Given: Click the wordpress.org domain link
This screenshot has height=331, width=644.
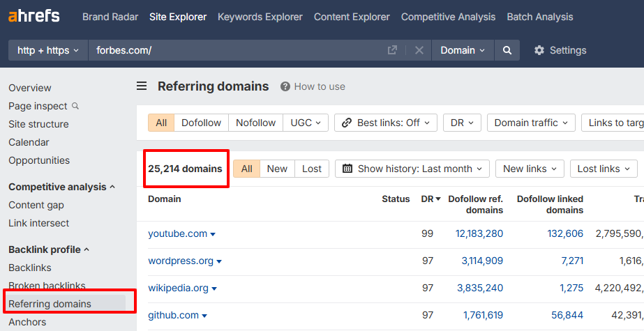Looking at the screenshot, I should (x=181, y=261).
